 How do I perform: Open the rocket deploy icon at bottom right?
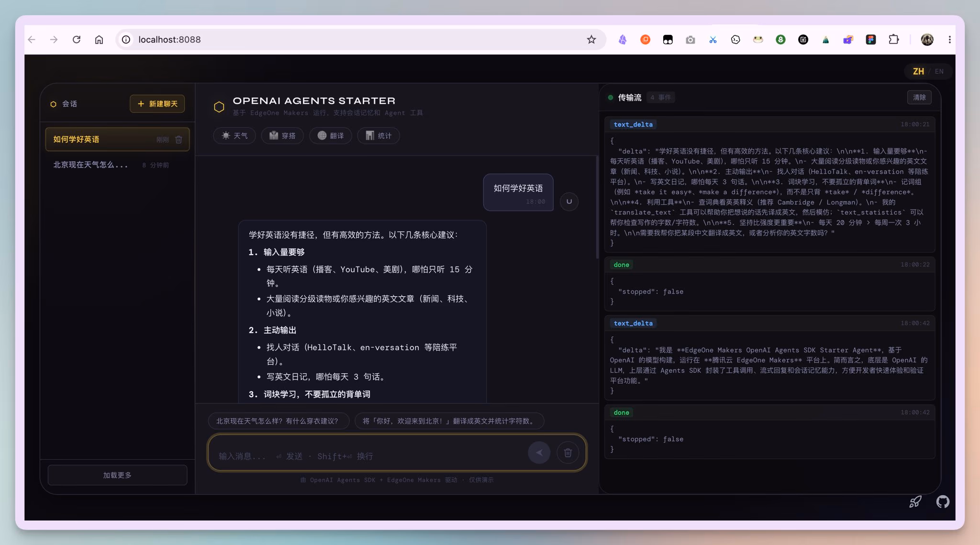[915, 501]
